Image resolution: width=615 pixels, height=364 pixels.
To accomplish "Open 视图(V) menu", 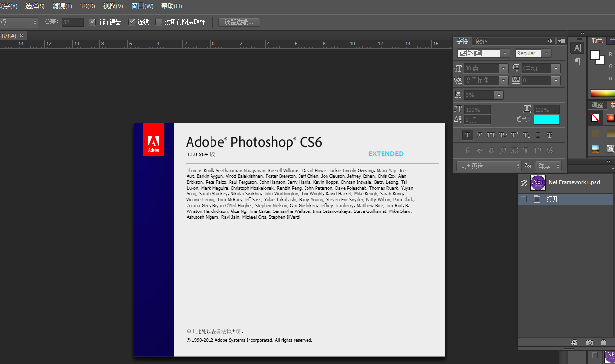I will [113, 6].
